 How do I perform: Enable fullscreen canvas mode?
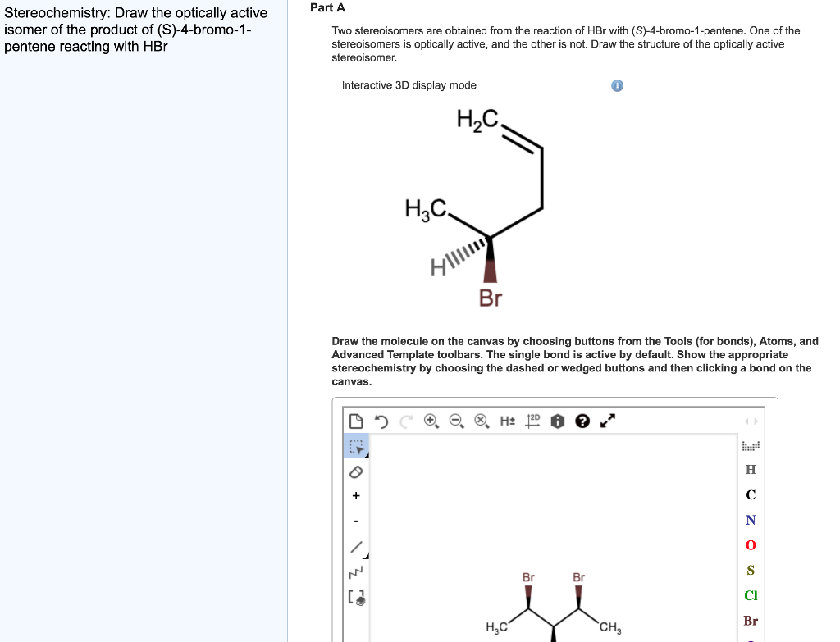pos(607,421)
